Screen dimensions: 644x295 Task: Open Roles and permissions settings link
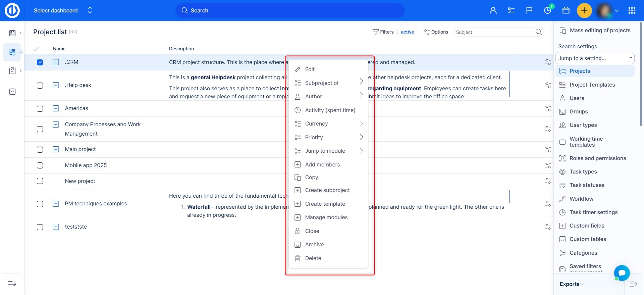(x=597, y=158)
